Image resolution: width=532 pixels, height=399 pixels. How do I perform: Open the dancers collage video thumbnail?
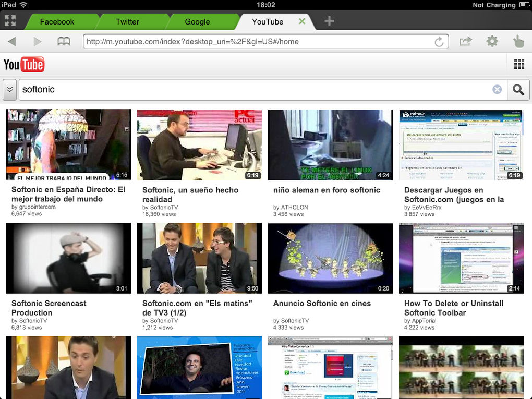(461, 368)
